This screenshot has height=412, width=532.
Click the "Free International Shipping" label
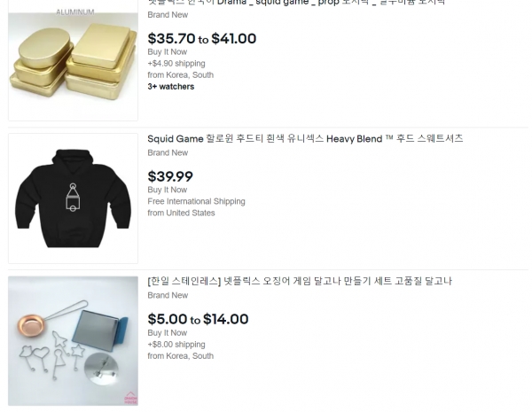[x=196, y=201]
